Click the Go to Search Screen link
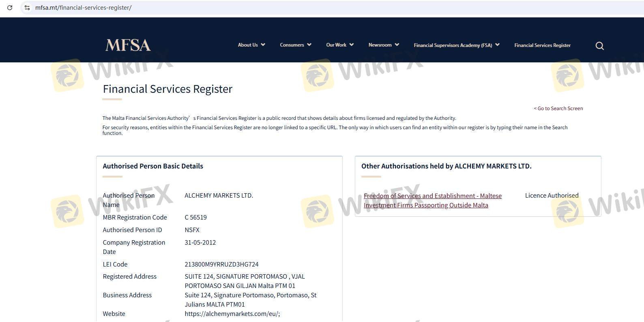The height and width of the screenshot is (322, 644). pos(558,109)
